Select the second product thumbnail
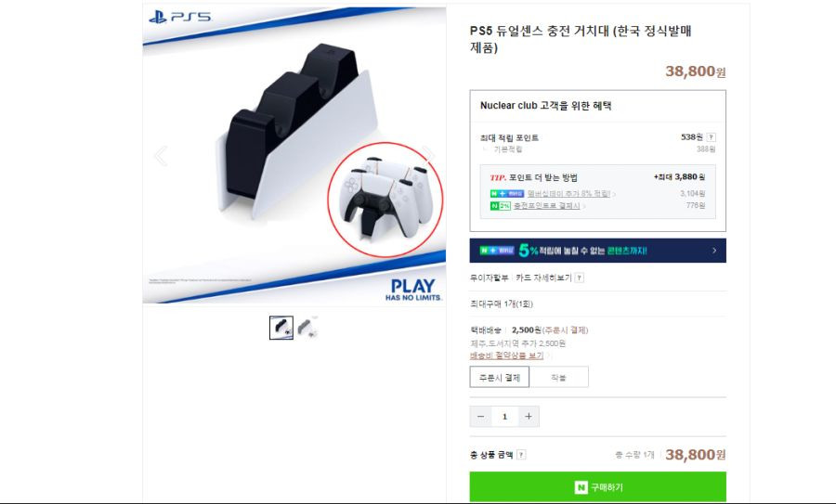Image resolution: width=836 pixels, height=504 pixels. (308, 328)
